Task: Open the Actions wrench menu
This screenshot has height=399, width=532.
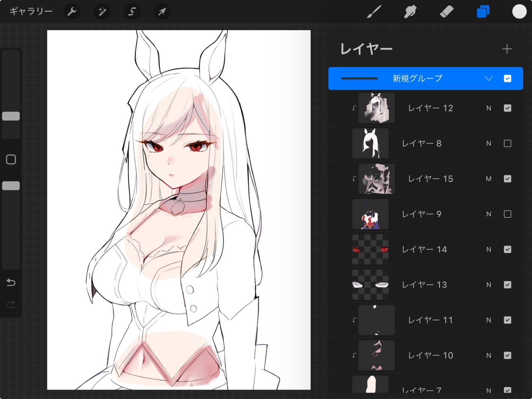Action: pos(72,12)
